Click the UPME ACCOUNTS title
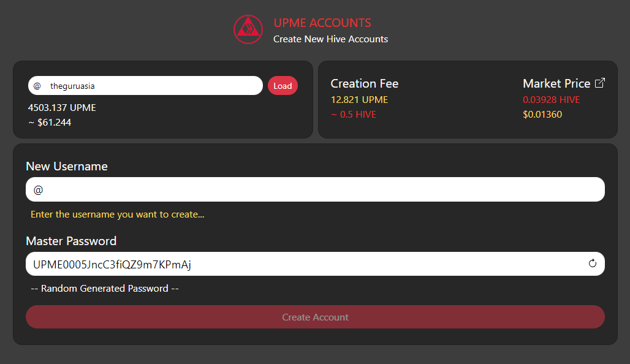630x364 pixels. (x=322, y=23)
